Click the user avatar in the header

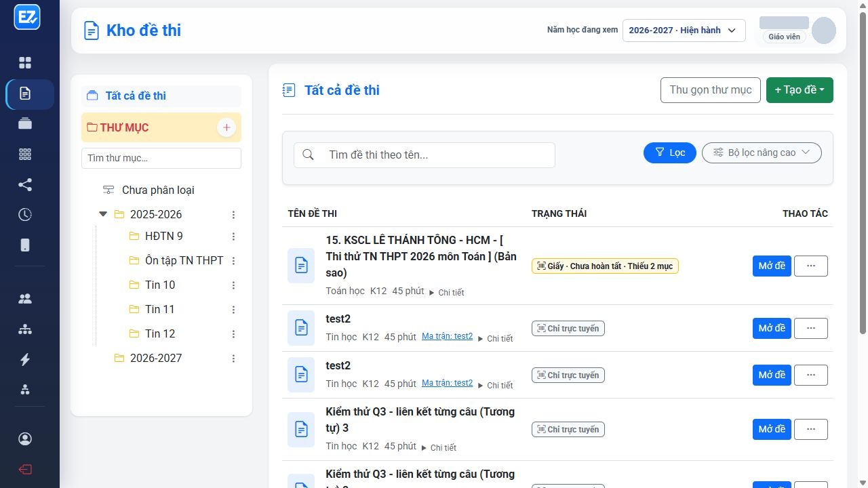click(824, 30)
